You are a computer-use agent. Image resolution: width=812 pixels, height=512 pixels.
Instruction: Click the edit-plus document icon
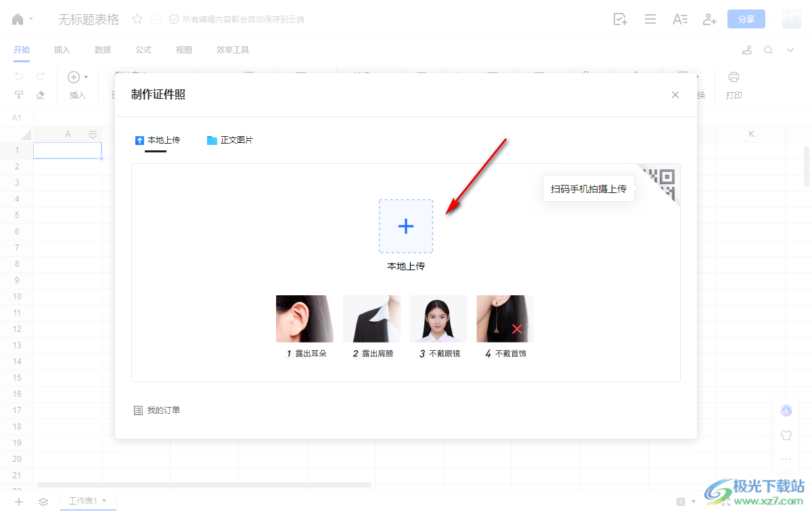click(x=620, y=19)
